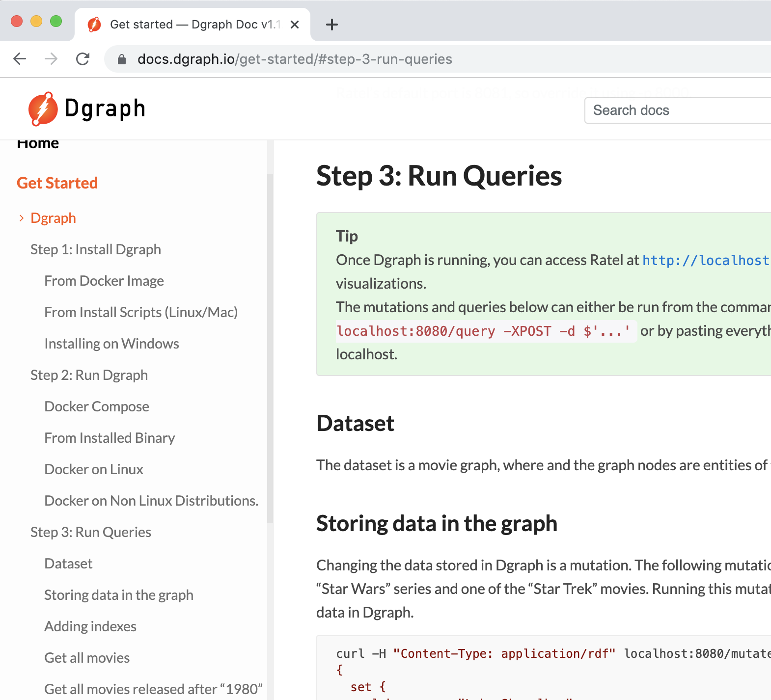This screenshot has height=700, width=771.
Task: Open From Docker Image section
Action: (104, 281)
